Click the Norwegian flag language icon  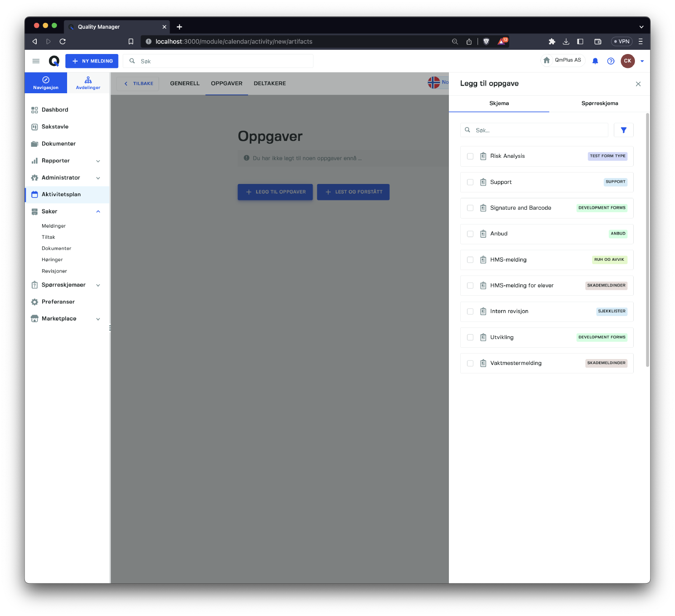(434, 82)
